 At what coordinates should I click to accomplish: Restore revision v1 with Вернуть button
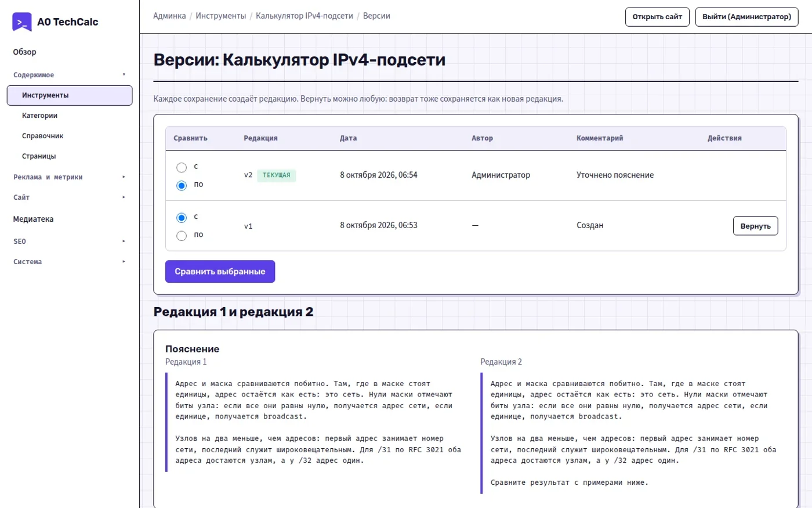[x=755, y=226]
